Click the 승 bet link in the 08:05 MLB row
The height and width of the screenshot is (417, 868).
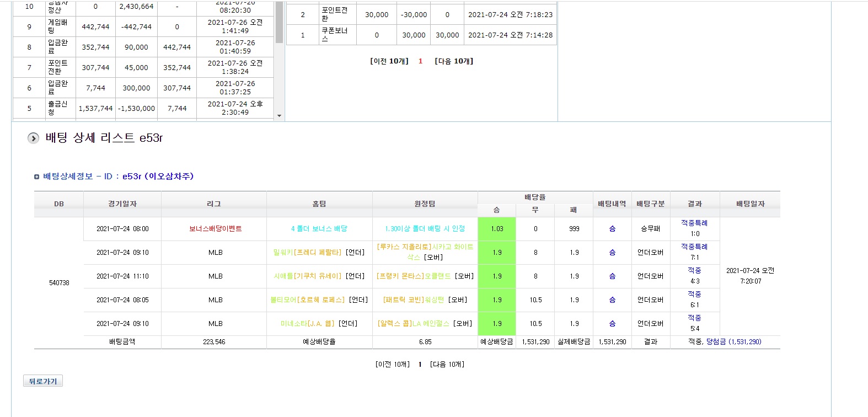point(612,300)
